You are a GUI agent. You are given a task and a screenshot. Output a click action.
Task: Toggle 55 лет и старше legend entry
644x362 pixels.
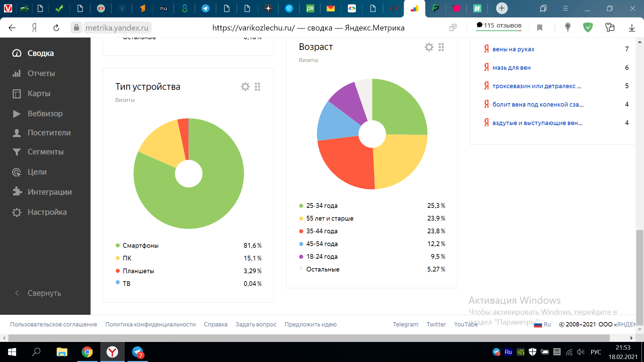(x=329, y=218)
